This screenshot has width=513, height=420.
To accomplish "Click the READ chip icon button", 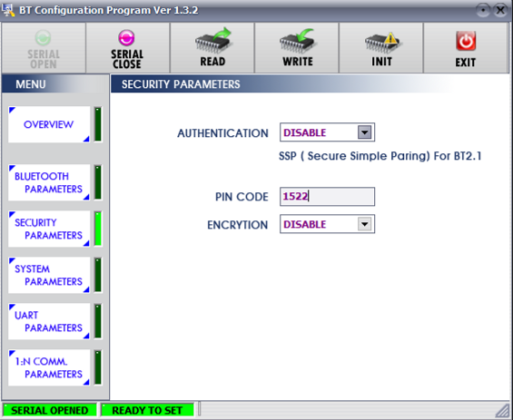I will pyautogui.click(x=212, y=48).
